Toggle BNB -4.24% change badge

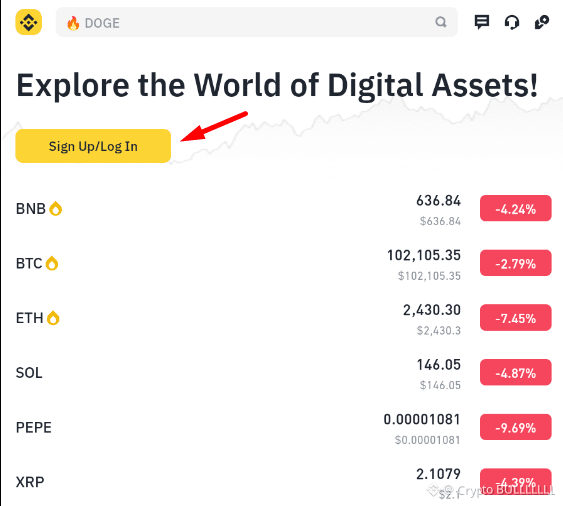click(x=516, y=208)
